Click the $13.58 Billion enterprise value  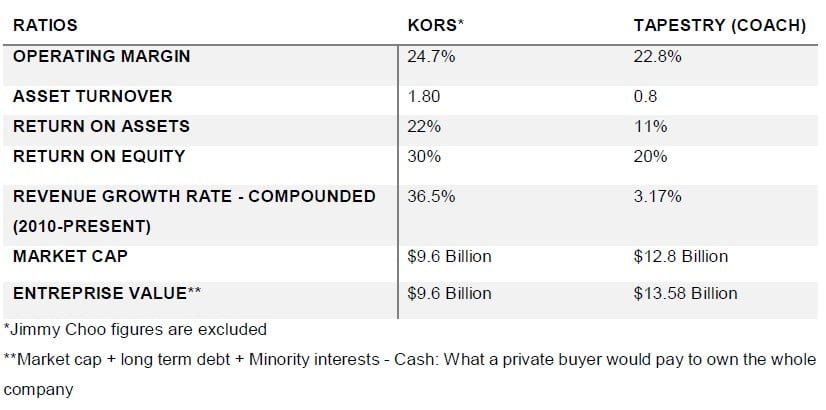point(686,293)
